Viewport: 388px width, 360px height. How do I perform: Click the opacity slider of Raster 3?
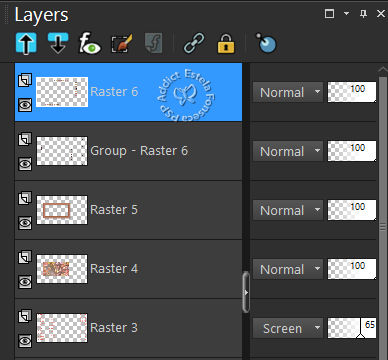point(352,328)
